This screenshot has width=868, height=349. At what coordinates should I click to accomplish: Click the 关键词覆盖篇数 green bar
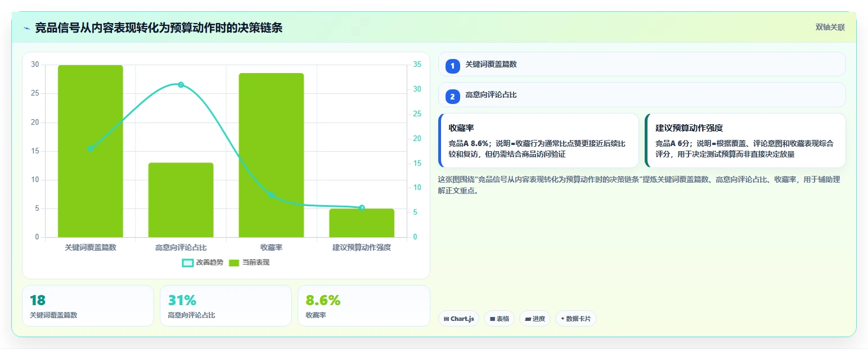[91, 151]
